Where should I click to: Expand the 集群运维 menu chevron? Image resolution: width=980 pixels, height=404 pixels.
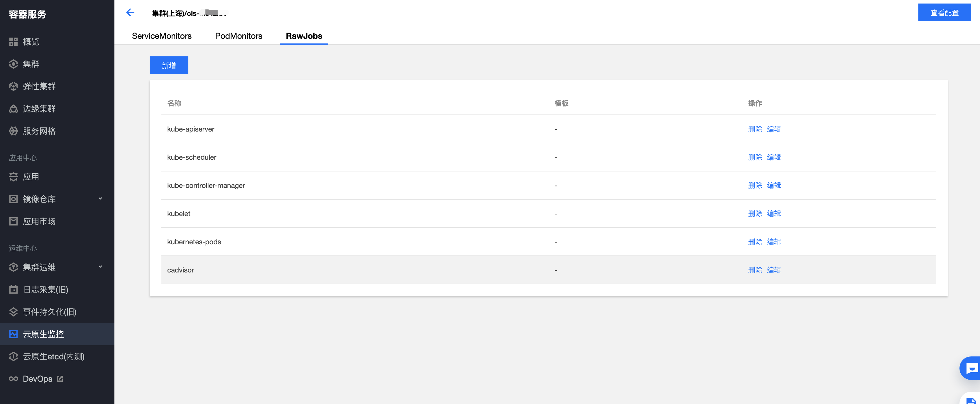click(100, 267)
